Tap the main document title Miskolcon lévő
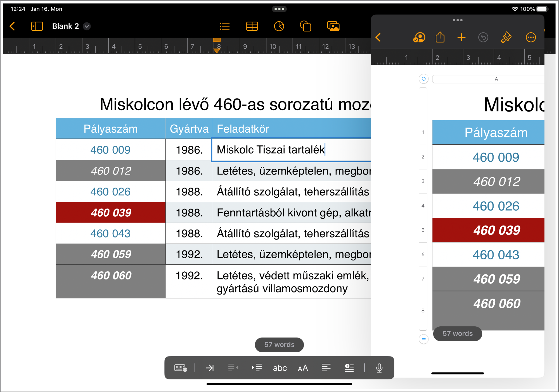The width and height of the screenshot is (559, 392). coord(235,104)
